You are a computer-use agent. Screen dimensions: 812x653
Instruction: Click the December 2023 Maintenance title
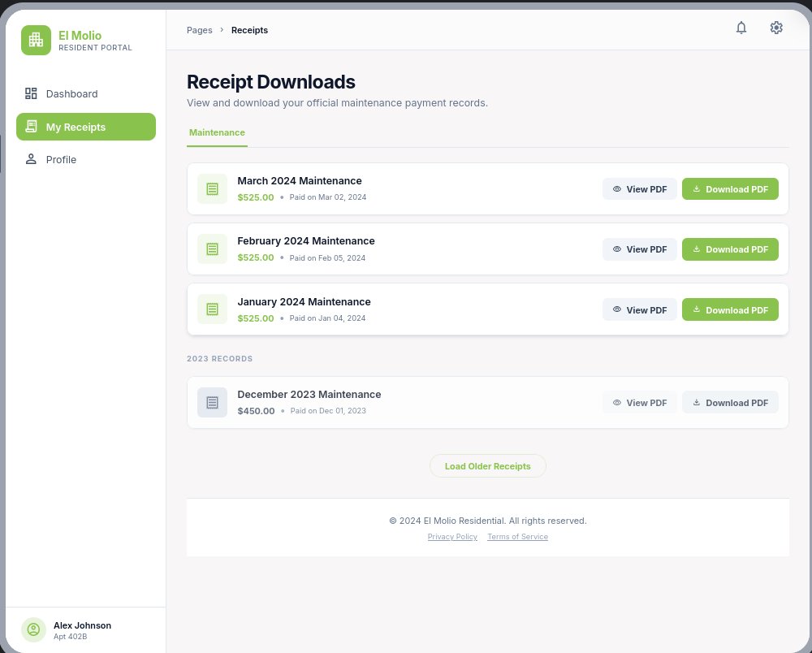(309, 394)
